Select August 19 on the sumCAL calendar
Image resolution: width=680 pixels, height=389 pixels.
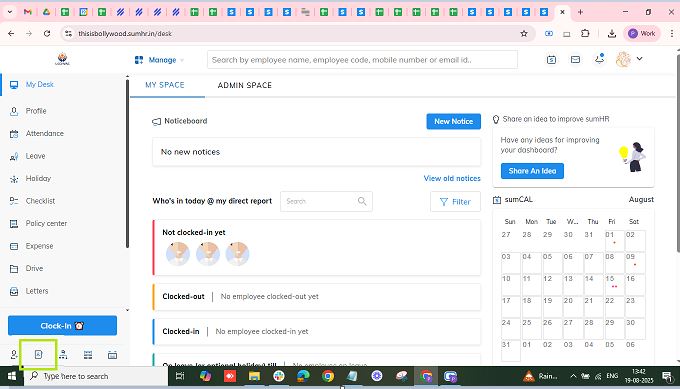(x=551, y=307)
